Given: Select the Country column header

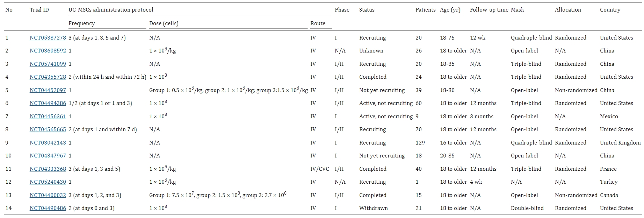Looking at the screenshot, I should [x=610, y=10].
